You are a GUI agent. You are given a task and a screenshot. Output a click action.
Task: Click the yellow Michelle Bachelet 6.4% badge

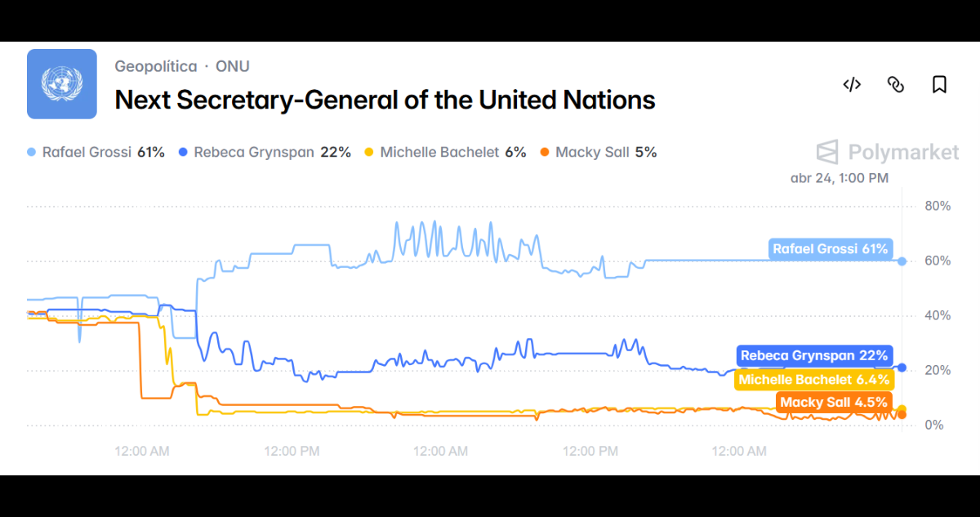coord(814,379)
